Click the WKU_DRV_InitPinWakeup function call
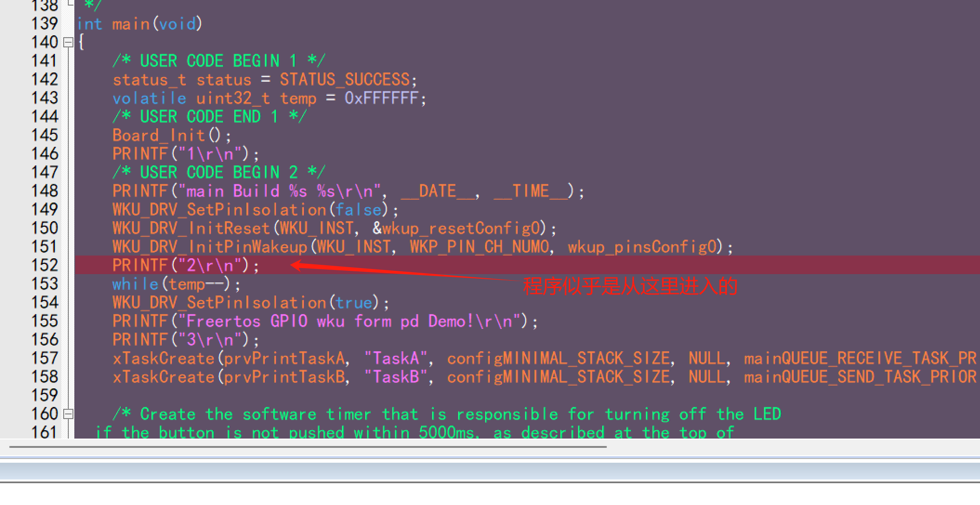 210,247
